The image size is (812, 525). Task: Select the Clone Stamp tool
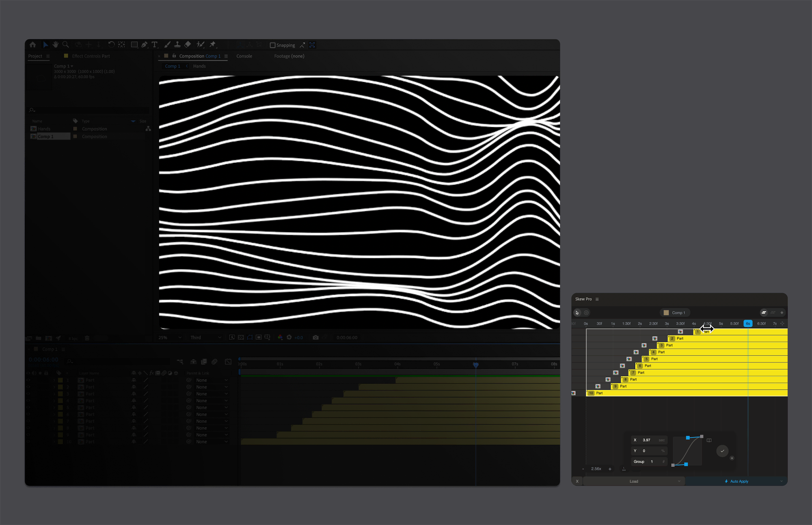pyautogui.click(x=178, y=45)
